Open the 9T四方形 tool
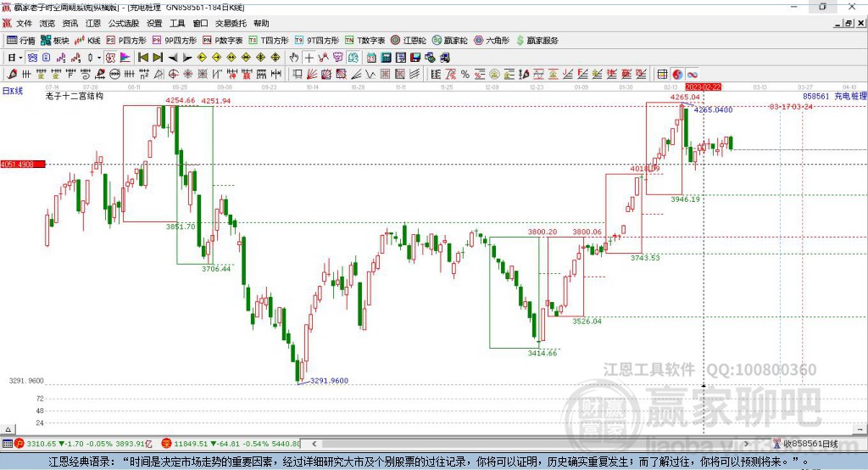This screenshot has height=470, width=868. (317, 41)
